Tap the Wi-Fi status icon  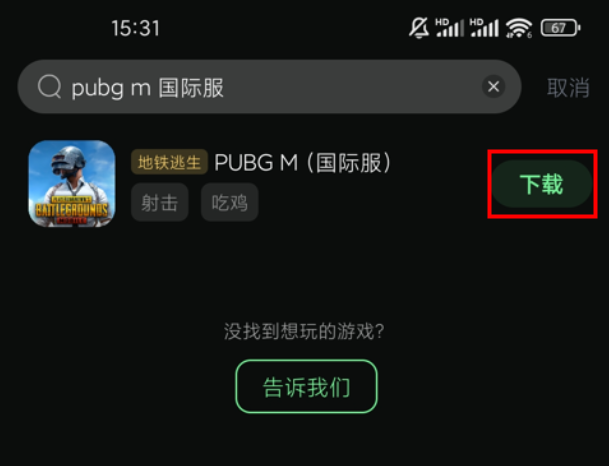pos(519,28)
